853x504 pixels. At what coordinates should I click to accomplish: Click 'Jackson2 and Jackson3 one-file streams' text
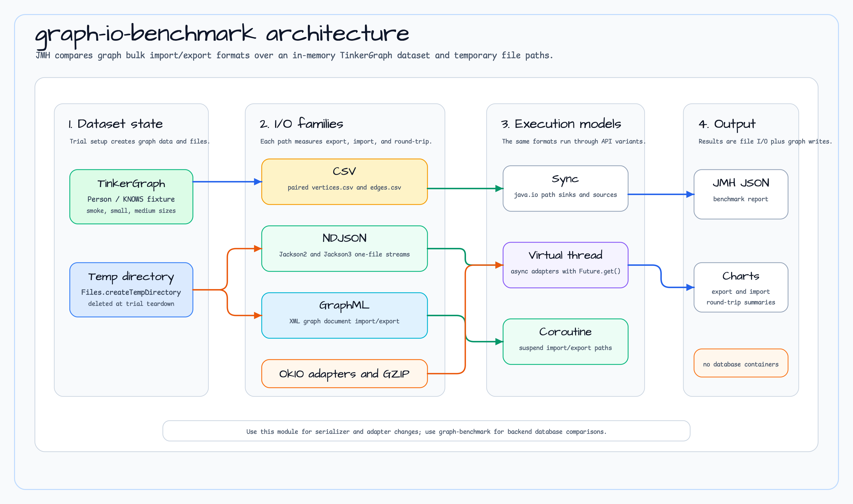pyautogui.click(x=344, y=254)
